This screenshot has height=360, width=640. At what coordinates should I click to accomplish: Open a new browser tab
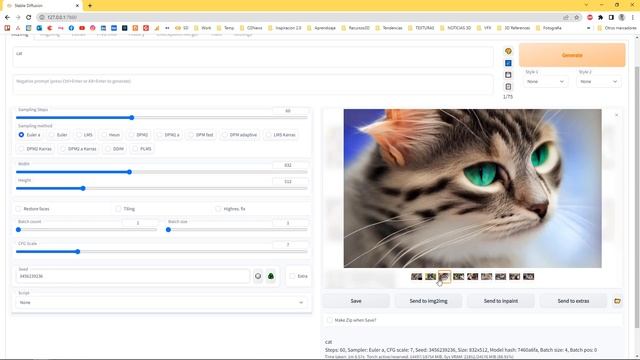pos(90,6)
